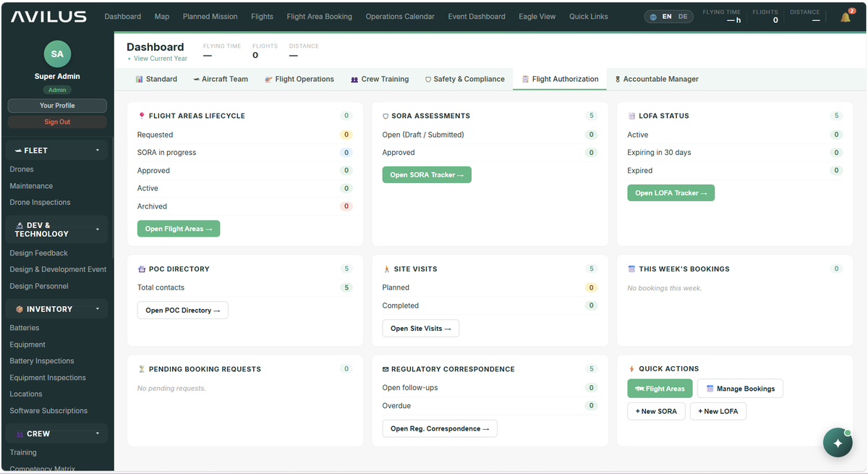Click the Inventory section box icon

point(20,309)
